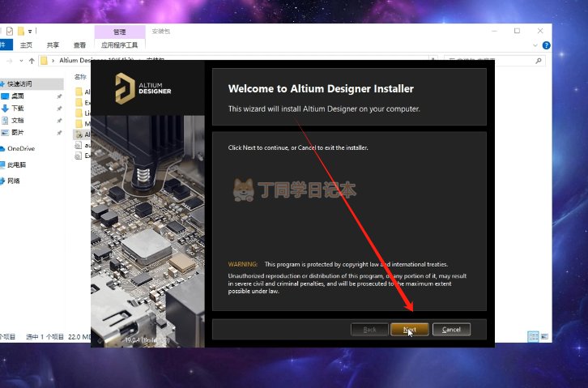588x388 pixels.
Task: Minimize the Explorer window
Action: click(494, 31)
